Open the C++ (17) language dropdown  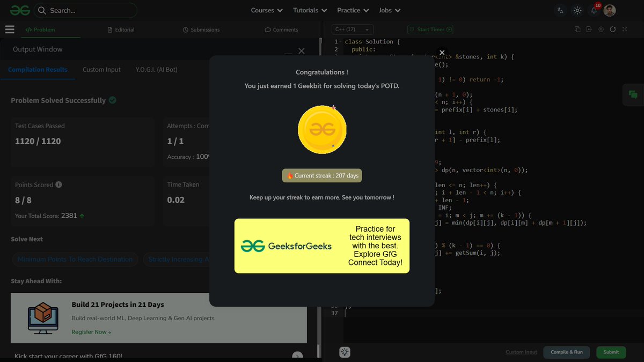tap(352, 29)
